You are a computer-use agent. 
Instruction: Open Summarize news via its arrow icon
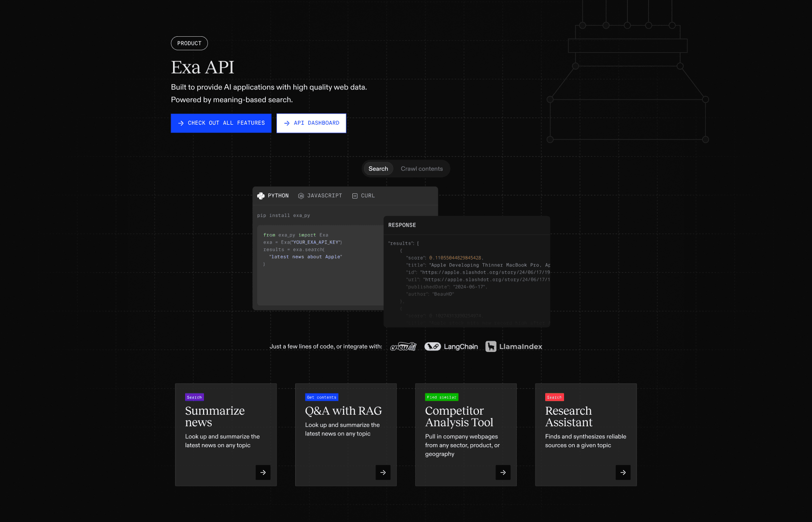(x=263, y=472)
